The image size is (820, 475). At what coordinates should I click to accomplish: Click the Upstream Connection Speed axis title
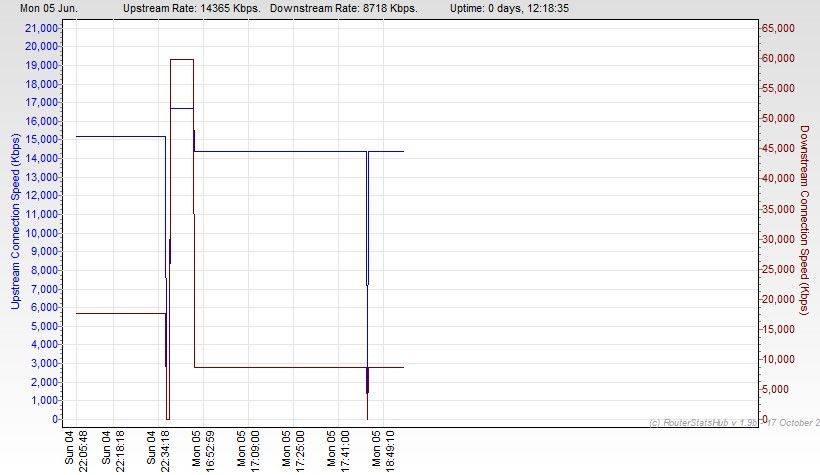[x=16, y=220]
